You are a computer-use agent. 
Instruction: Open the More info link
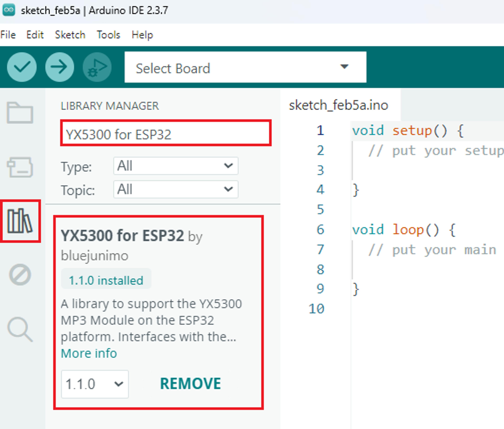click(89, 353)
